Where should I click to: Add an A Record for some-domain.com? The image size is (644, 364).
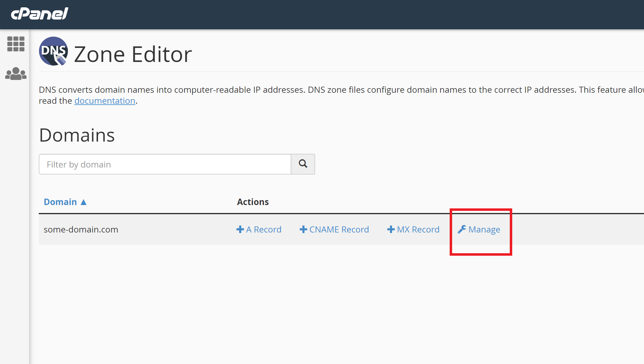click(264, 229)
